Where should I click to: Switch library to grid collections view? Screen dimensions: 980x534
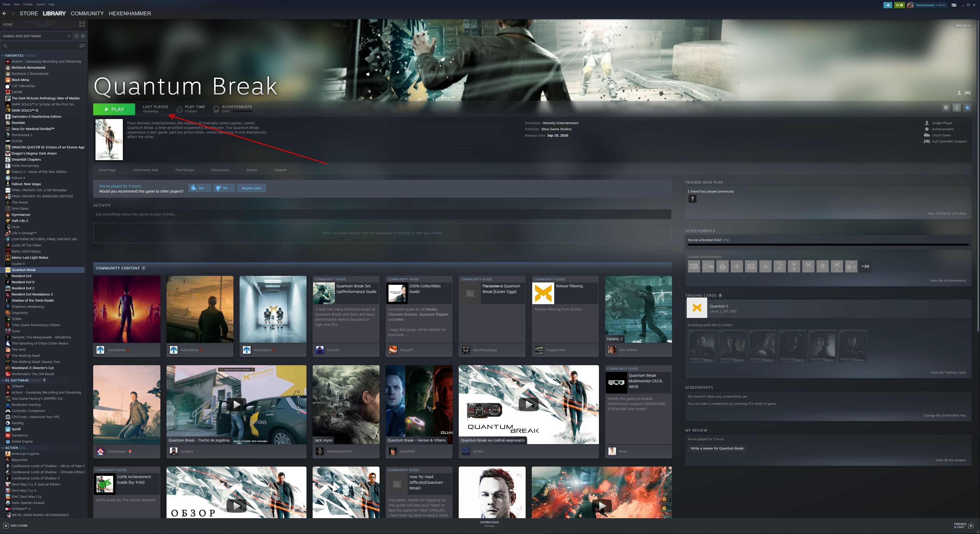click(82, 24)
